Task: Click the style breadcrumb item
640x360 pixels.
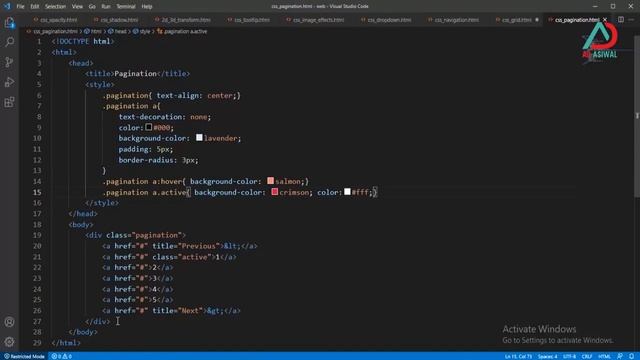Action: point(142,31)
